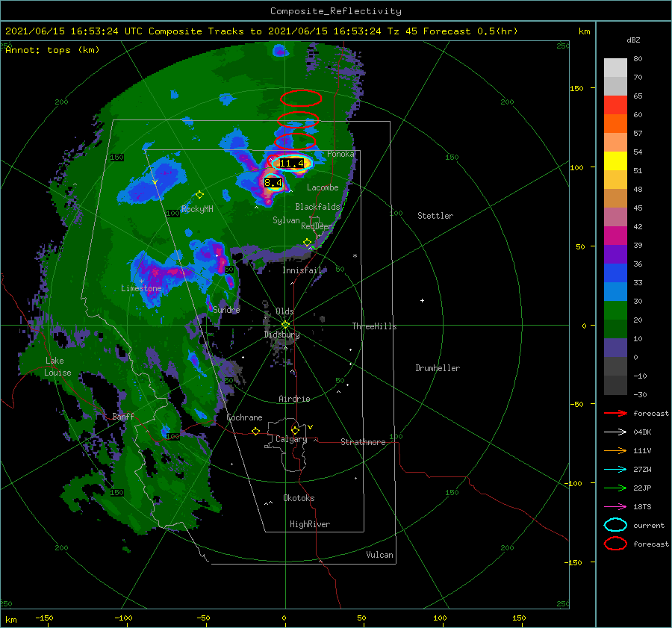672x628 pixels.
Task: Click the ThreeHills town label
Action: coord(374,326)
